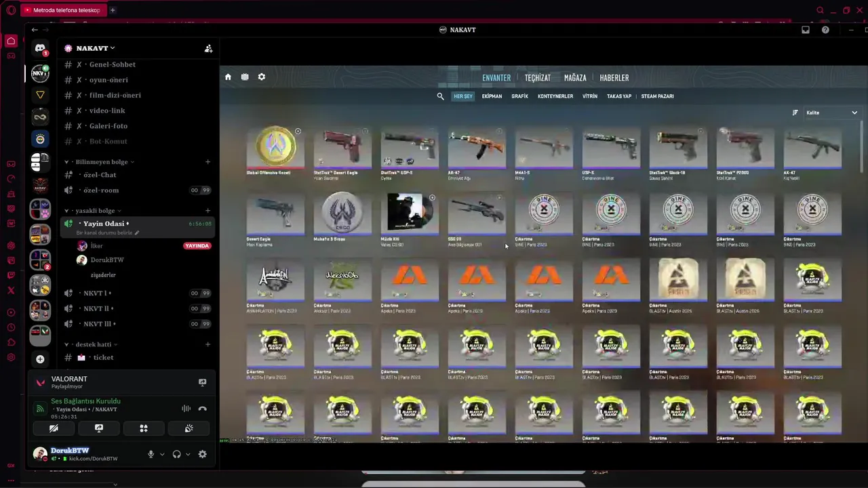
Task: Switch to the MAĞAZA tab
Action: 575,78
